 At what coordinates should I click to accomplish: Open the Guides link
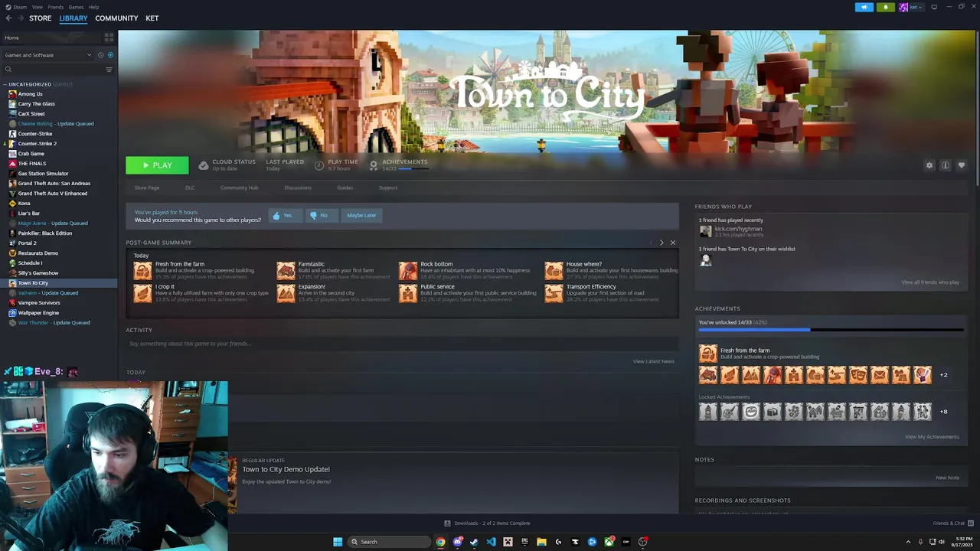(x=345, y=187)
